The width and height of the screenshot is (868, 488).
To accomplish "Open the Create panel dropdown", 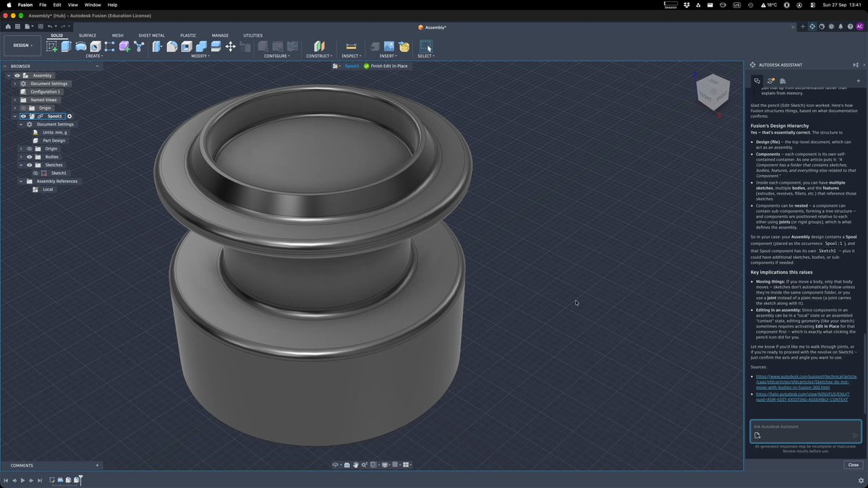I will [x=94, y=56].
